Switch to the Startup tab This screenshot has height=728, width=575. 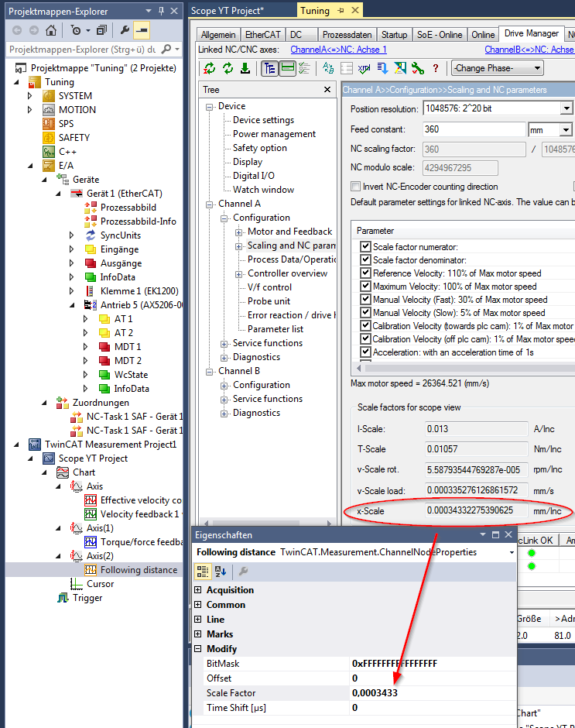[x=394, y=35]
